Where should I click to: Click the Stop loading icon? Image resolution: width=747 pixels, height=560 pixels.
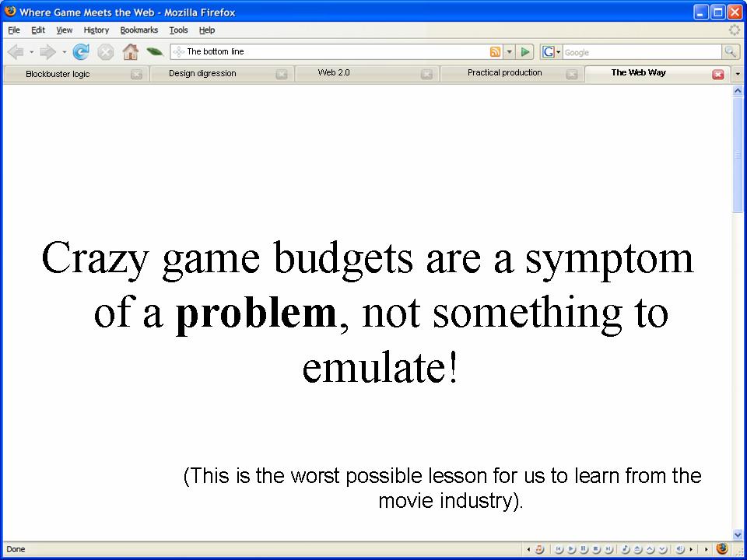(x=105, y=52)
